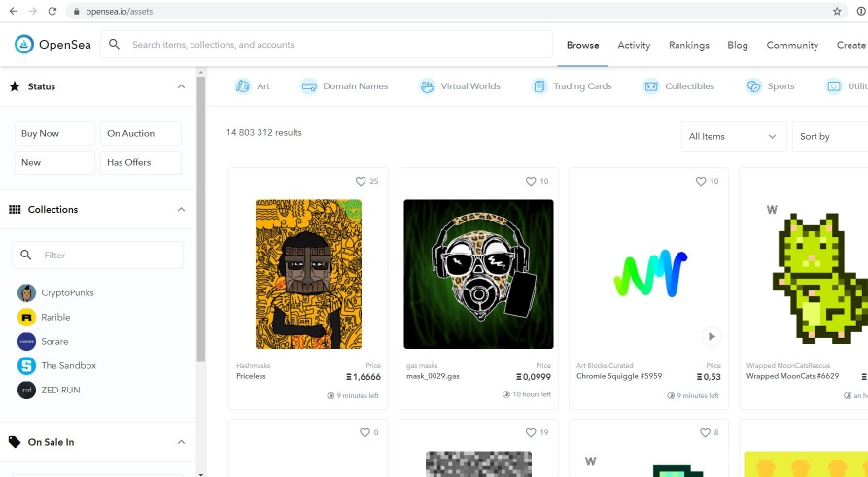
Task: Reload the page with the refresh icon
Action: 52,11
